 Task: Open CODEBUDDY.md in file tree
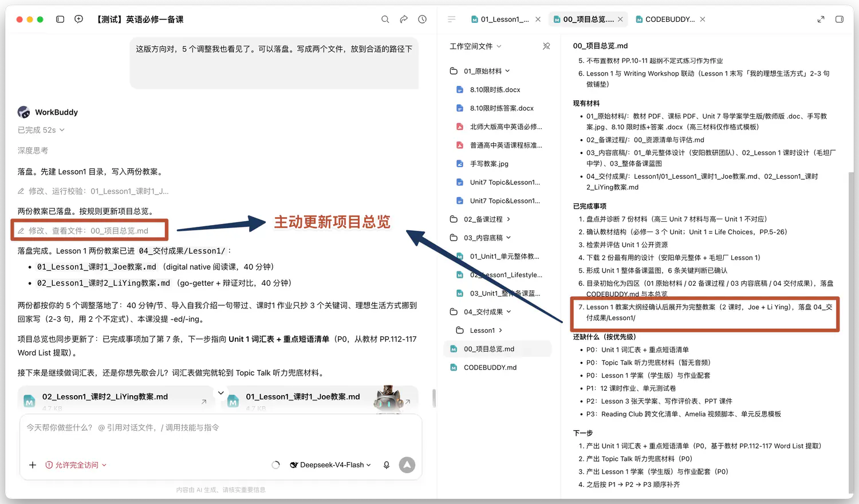[490, 368]
